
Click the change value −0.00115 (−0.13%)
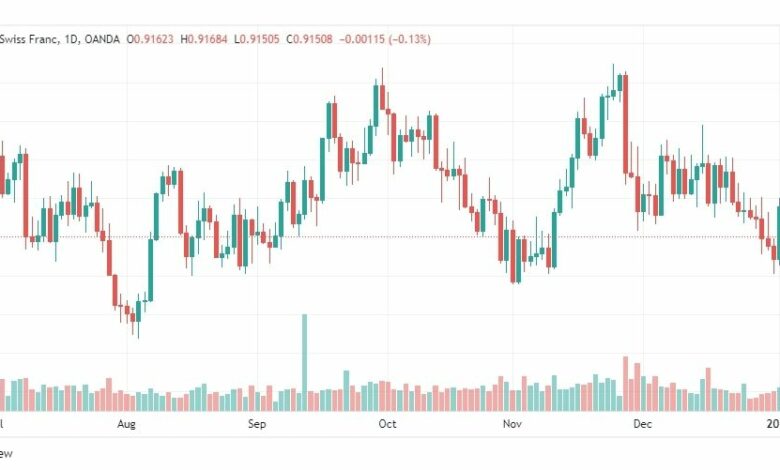pyautogui.click(x=385, y=39)
